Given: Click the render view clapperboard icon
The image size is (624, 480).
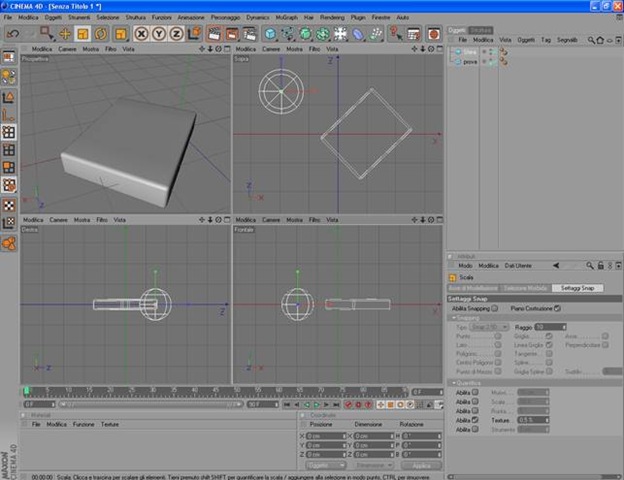Looking at the screenshot, I should [214, 34].
